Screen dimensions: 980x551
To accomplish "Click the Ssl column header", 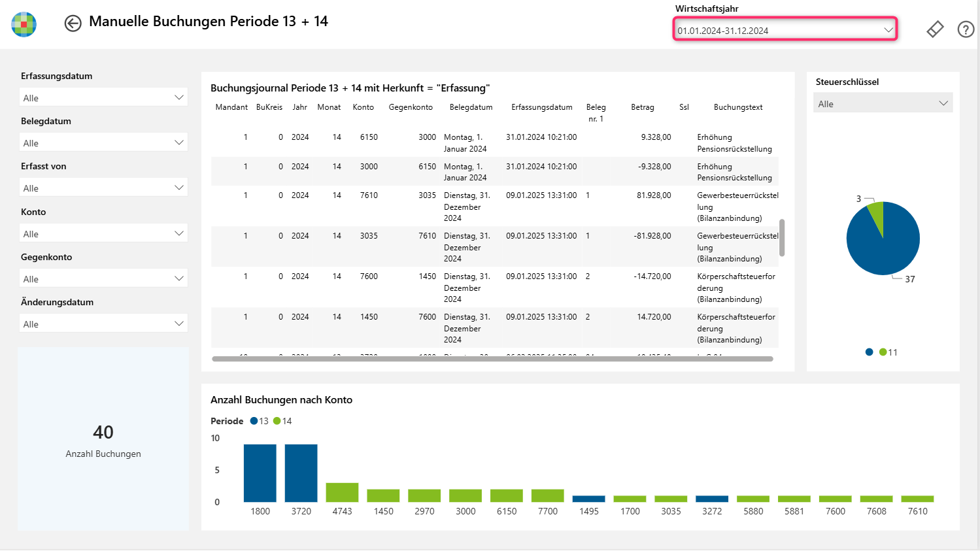I will pyautogui.click(x=684, y=107).
